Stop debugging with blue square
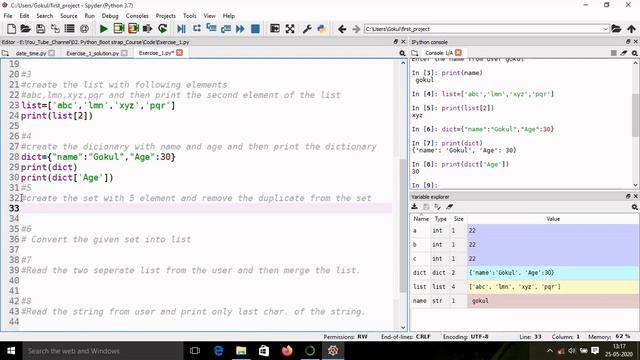640x360 pixels. (x=255, y=29)
